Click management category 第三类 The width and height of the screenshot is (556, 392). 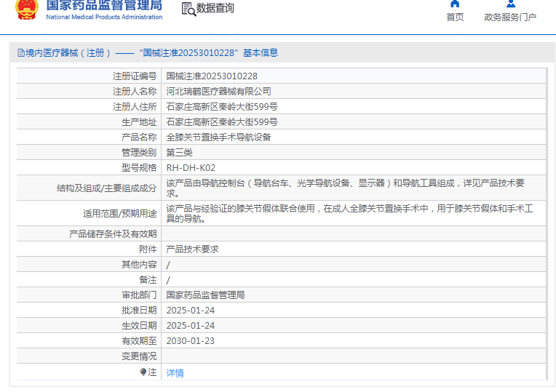(180, 153)
